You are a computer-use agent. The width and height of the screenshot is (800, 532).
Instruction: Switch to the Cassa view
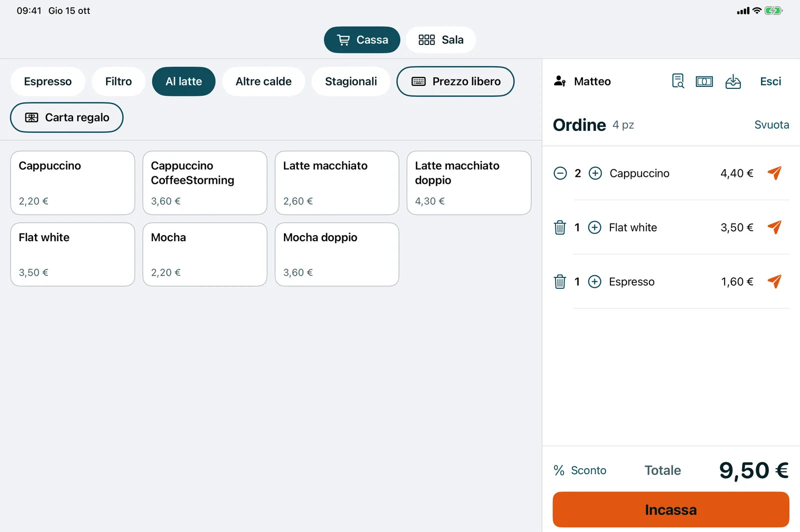coord(362,40)
